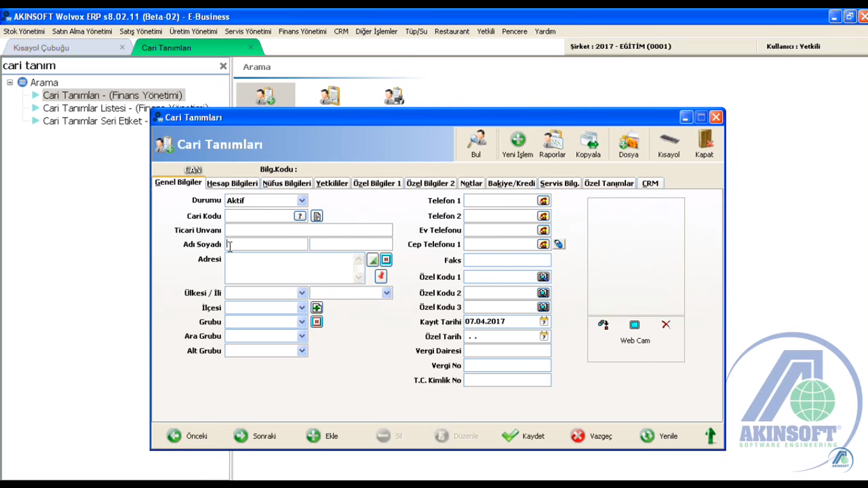868x488 pixels.
Task: Click the red X icon above Web Cam
Action: coord(666,325)
